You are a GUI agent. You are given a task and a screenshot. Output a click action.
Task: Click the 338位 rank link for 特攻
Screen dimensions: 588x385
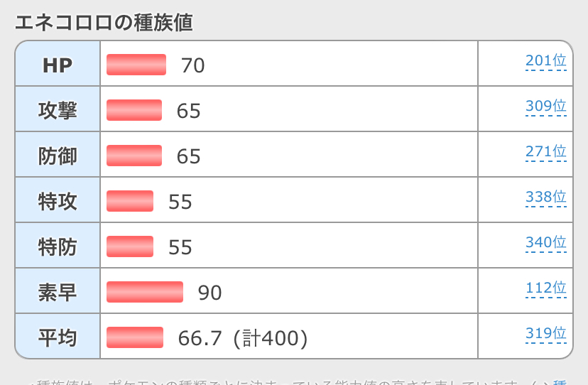[x=545, y=197]
